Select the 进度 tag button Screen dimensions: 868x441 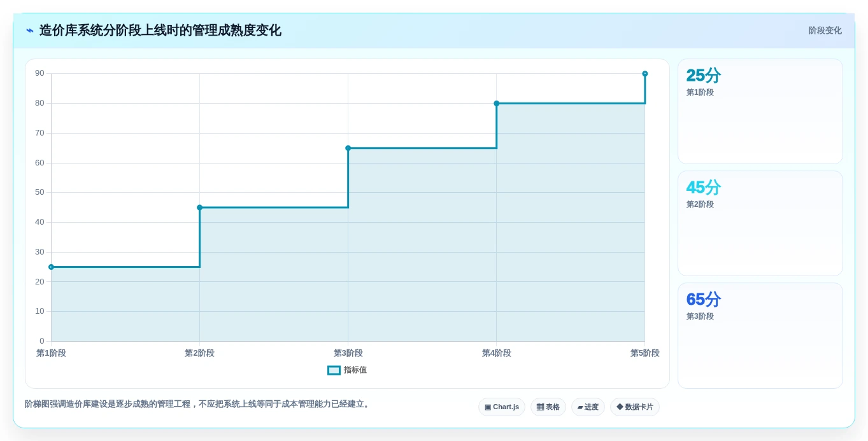(588, 407)
